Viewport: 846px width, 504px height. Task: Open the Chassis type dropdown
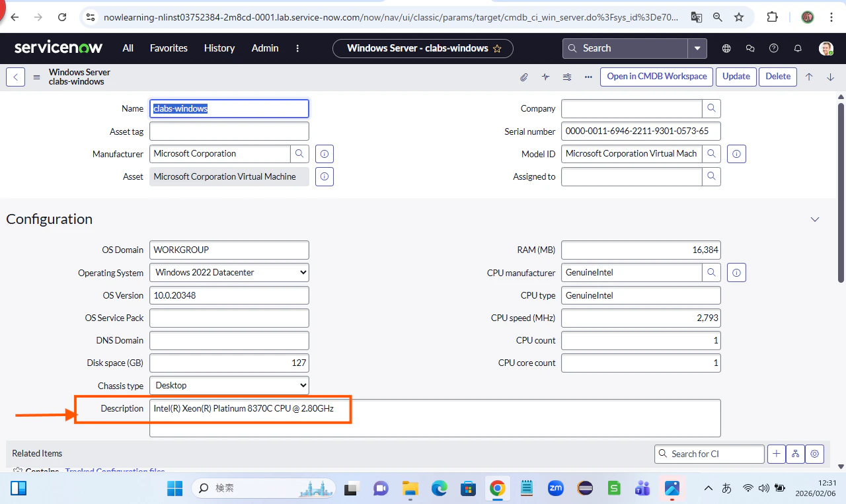(x=229, y=385)
